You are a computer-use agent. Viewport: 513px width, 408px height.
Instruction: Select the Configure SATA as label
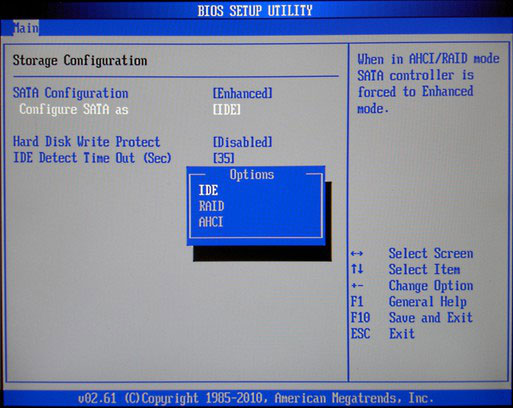[x=74, y=109]
